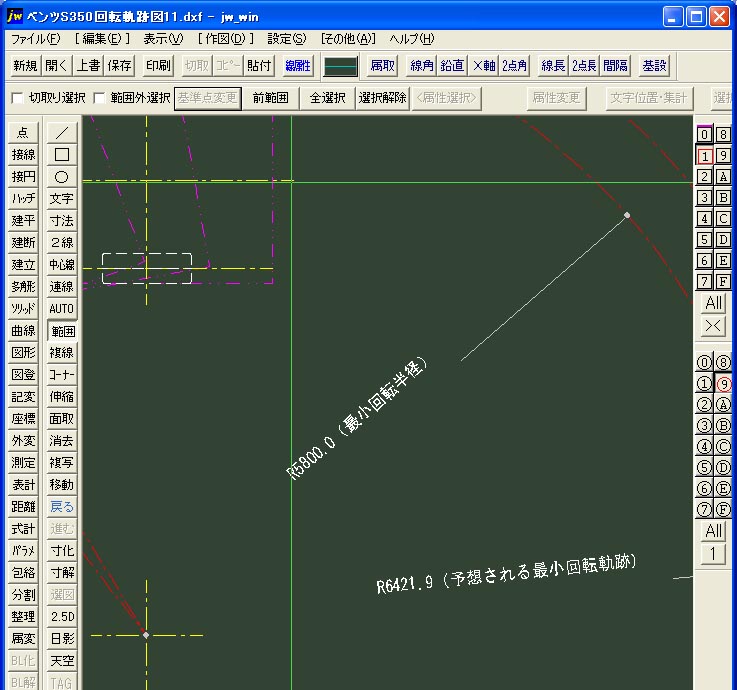Activate the 伸縮 extend/trim tool

(62, 397)
